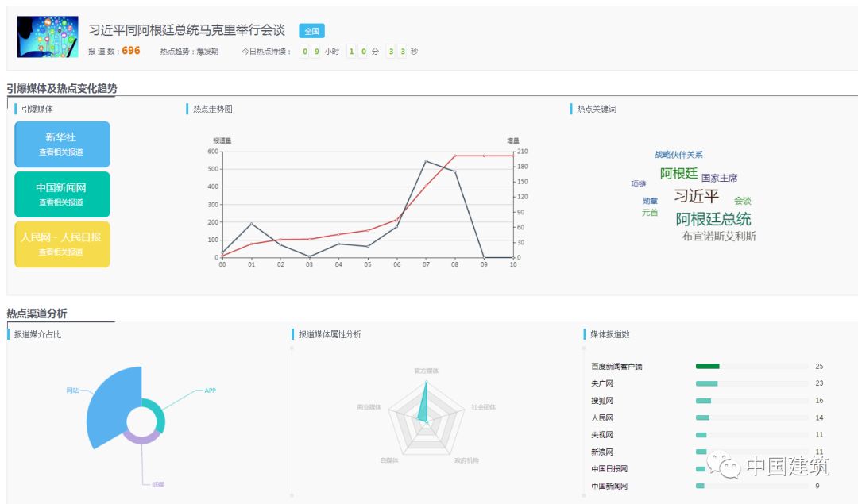Click the 中国日报网 media row

(707, 469)
